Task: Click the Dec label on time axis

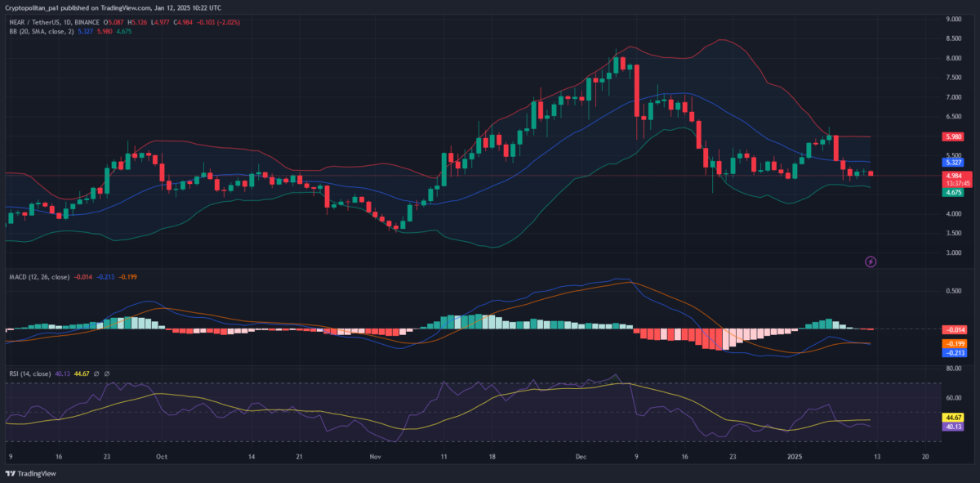Action: pos(581,458)
